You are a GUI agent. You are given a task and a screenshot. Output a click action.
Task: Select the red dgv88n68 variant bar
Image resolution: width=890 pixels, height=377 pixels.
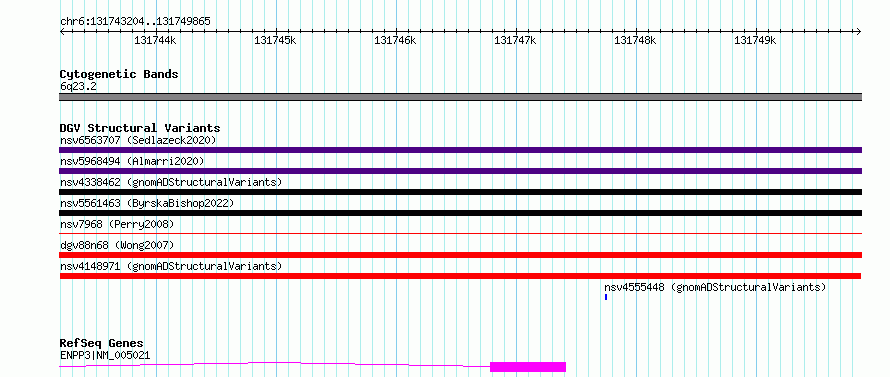[x=460, y=255]
